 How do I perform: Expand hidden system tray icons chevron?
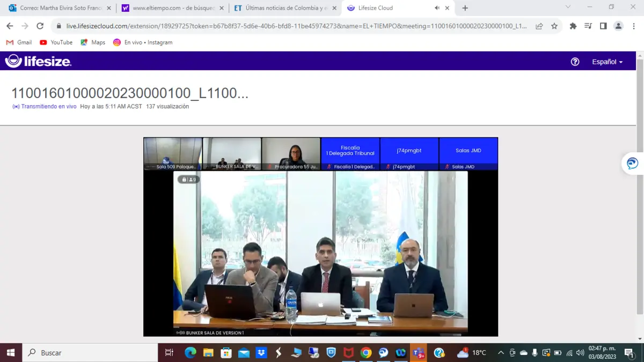click(x=501, y=353)
